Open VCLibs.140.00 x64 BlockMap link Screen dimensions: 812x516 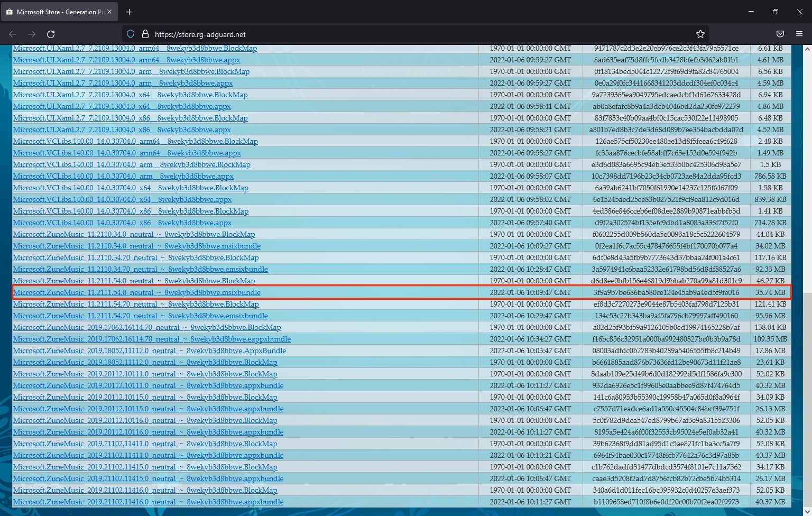[131, 188]
